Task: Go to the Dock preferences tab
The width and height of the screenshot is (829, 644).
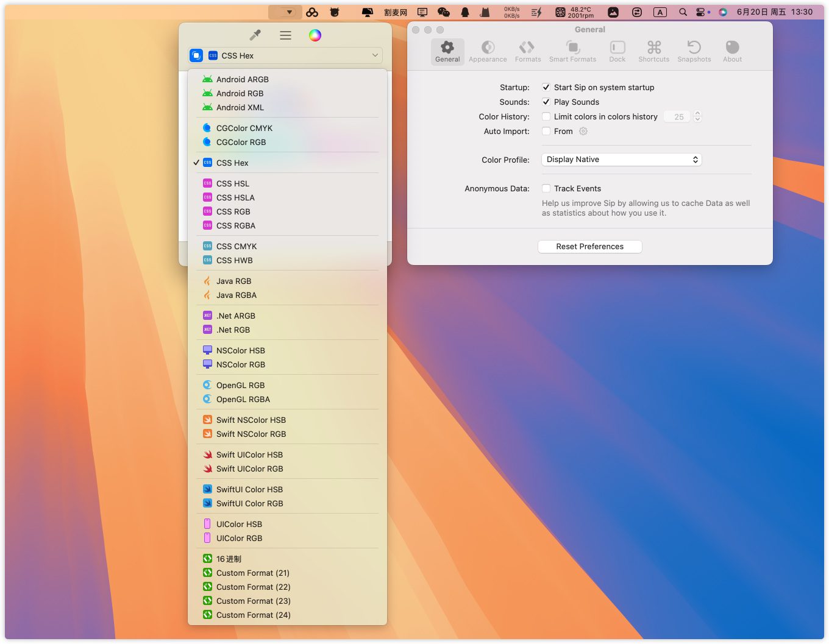Action: click(x=617, y=51)
